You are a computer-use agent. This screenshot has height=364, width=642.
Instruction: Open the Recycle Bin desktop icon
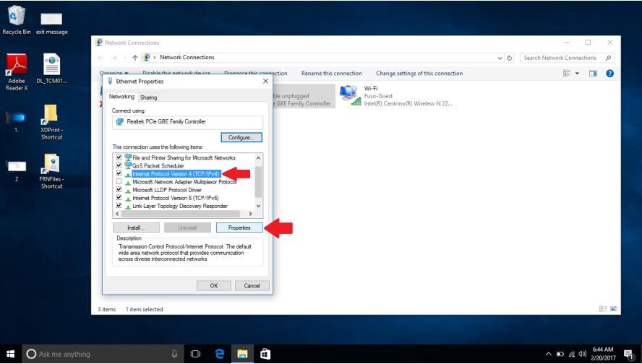coord(17,19)
